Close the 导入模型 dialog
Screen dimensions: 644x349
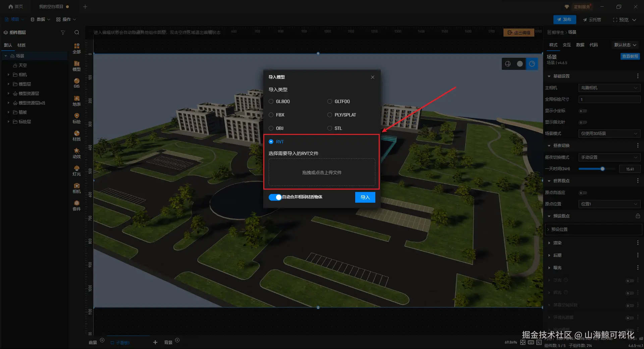click(373, 77)
